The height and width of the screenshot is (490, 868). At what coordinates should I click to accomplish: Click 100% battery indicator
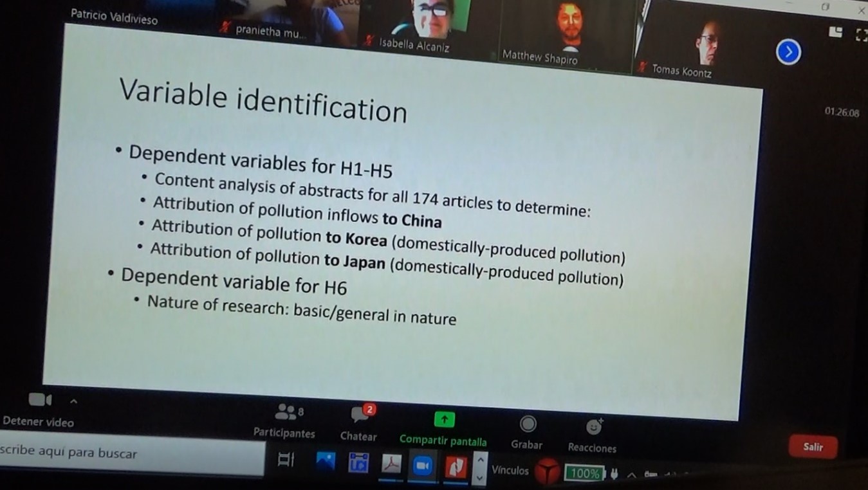[x=585, y=474]
